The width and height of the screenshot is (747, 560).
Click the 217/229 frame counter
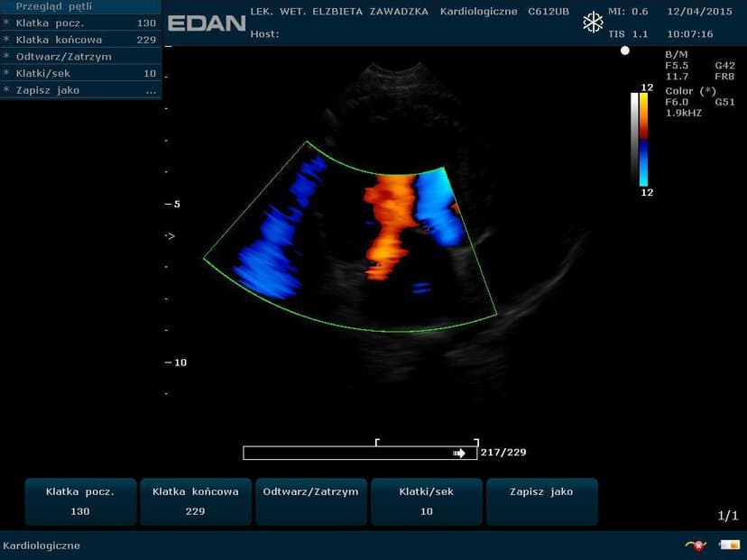click(503, 453)
